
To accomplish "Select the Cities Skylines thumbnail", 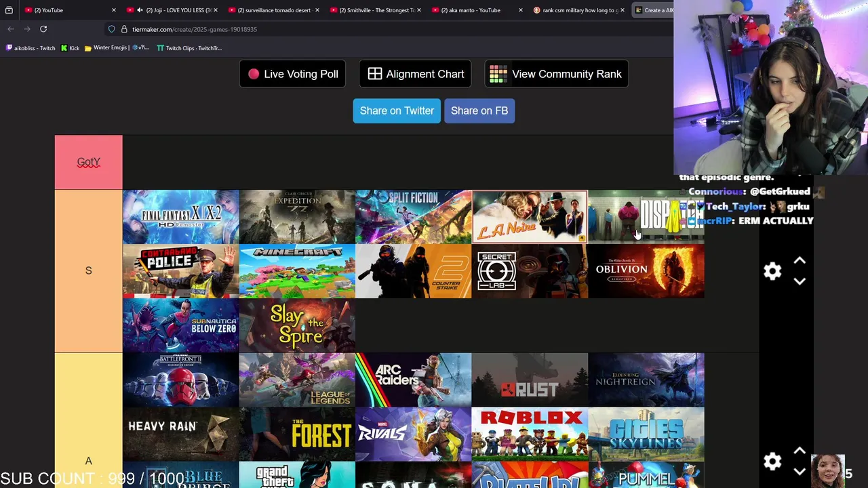I will tap(646, 434).
